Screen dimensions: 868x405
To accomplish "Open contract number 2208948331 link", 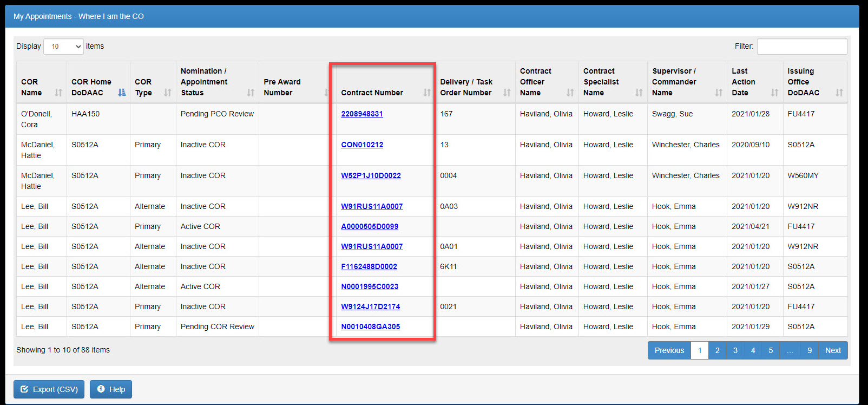I will (x=362, y=114).
